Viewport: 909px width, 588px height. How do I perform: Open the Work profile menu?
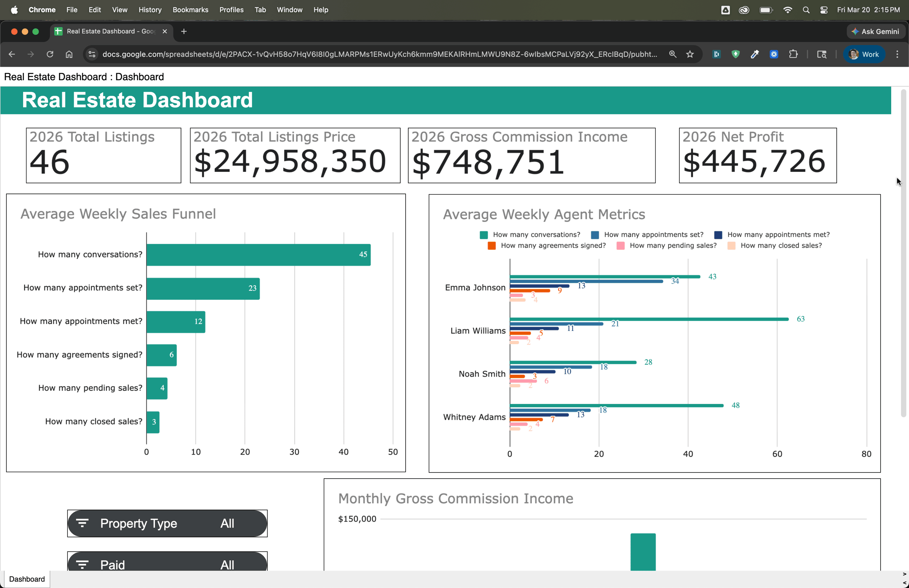point(864,54)
